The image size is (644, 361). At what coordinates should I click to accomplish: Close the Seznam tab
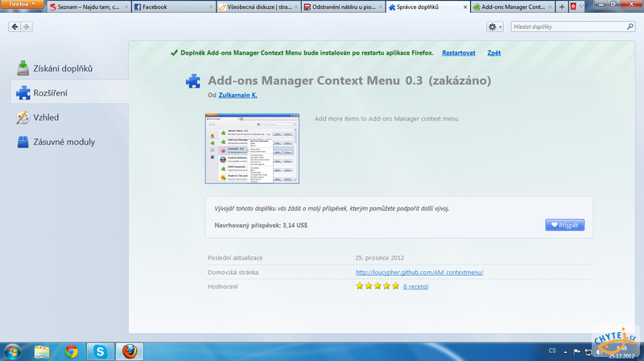[126, 7]
